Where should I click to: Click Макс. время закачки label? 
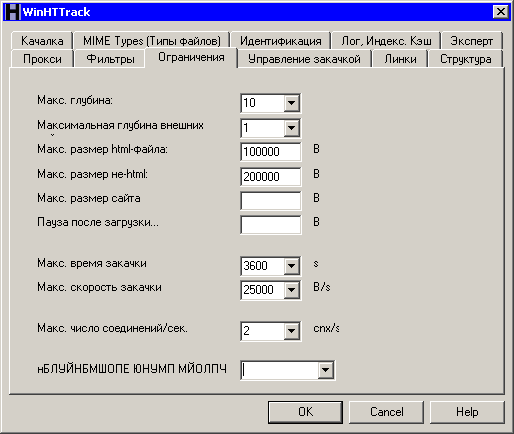pos(92,263)
